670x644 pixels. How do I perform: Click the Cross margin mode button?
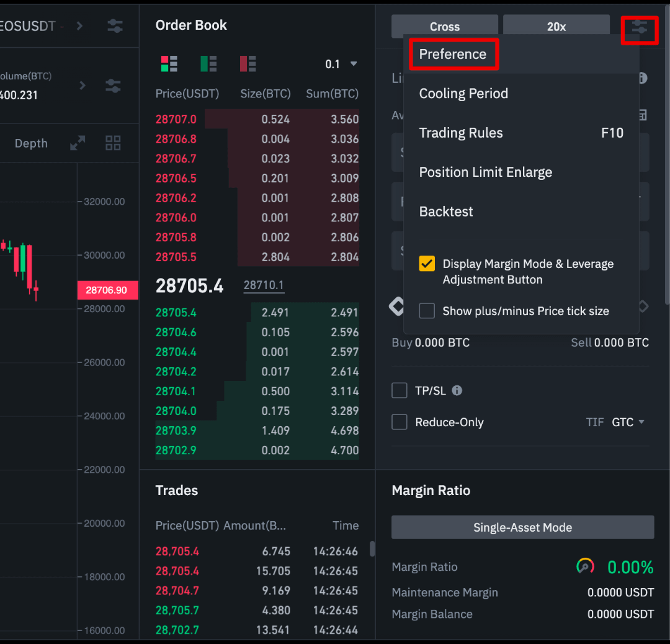pyautogui.click(x=444, y=27)
